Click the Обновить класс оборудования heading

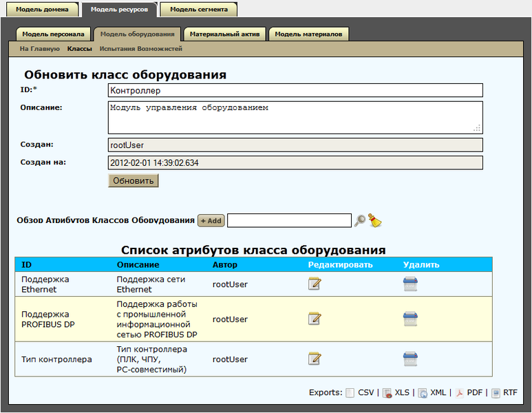pyautogui.click(x=125, y=74)
